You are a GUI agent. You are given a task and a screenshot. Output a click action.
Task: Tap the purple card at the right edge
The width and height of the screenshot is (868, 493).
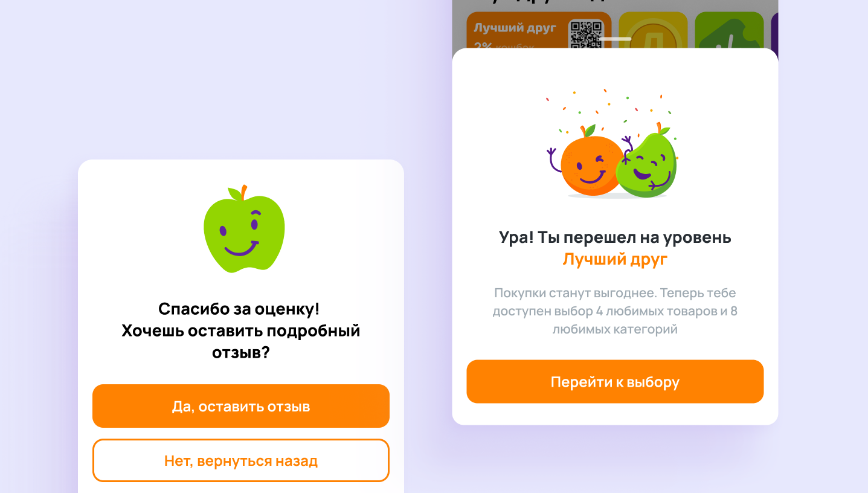click(x=774, y=30)
